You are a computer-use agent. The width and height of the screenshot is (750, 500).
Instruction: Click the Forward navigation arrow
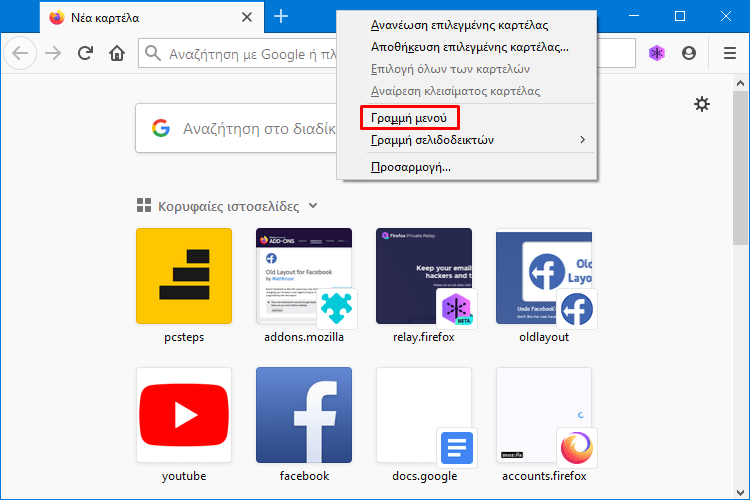[53, 53]
